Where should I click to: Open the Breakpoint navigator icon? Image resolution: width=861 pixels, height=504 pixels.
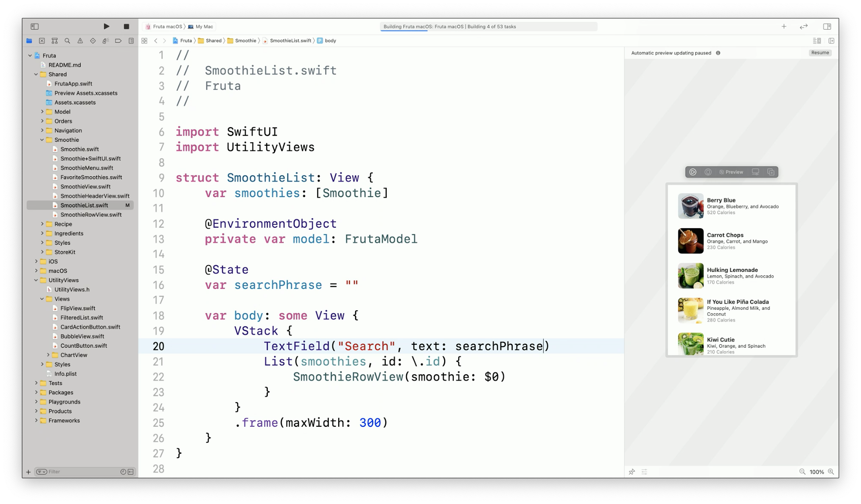click(118, 41)
